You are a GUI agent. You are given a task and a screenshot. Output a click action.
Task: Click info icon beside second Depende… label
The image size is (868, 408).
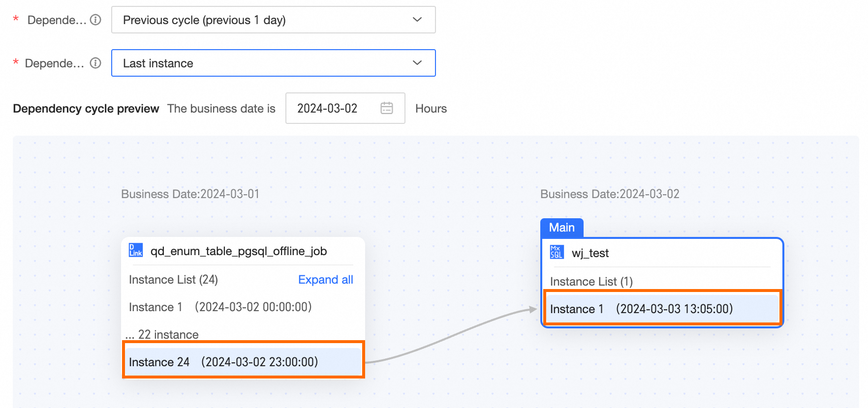click(x=96, y=63)
